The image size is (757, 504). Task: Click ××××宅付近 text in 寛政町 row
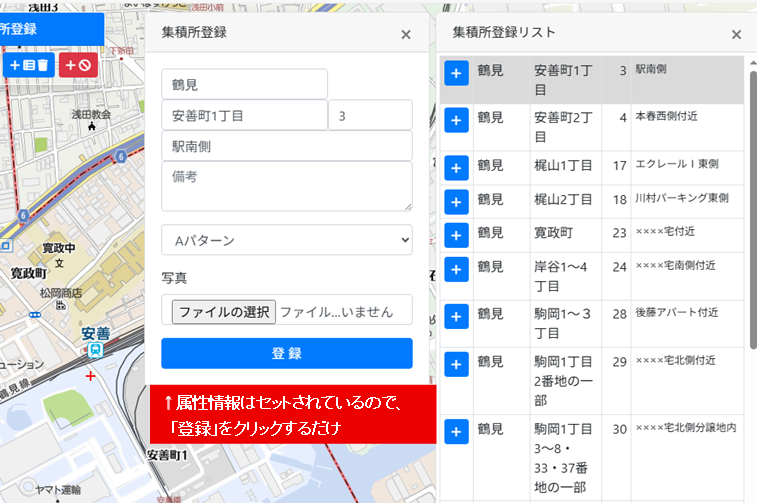[x=665, y=231]
